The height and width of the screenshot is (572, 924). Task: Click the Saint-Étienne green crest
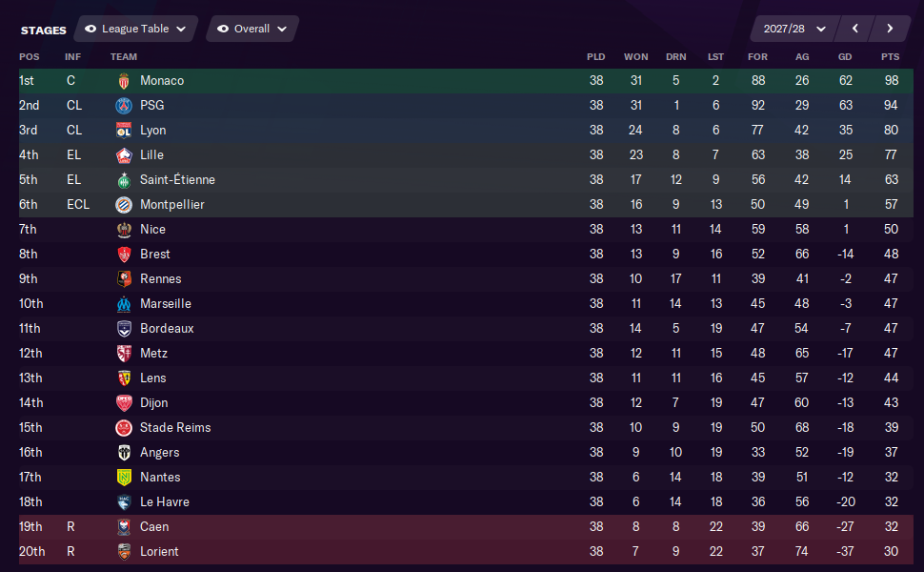coord(124,180)
